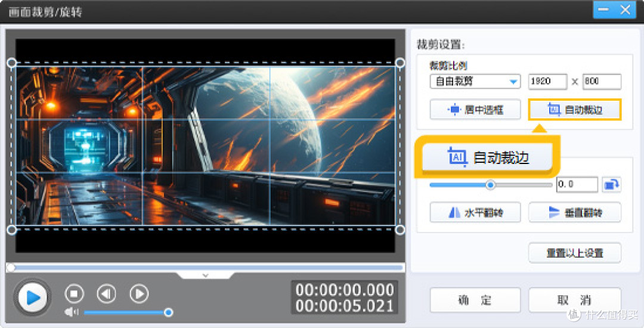This screenshot has width=644, height=328.
Task: Click the 垂直翻转 button
Action: tap(575, 212)
